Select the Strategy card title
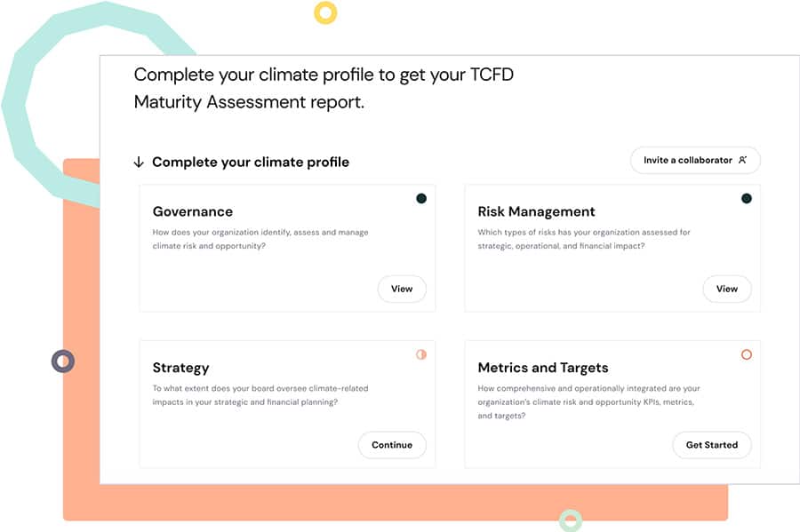 (180, 368)
